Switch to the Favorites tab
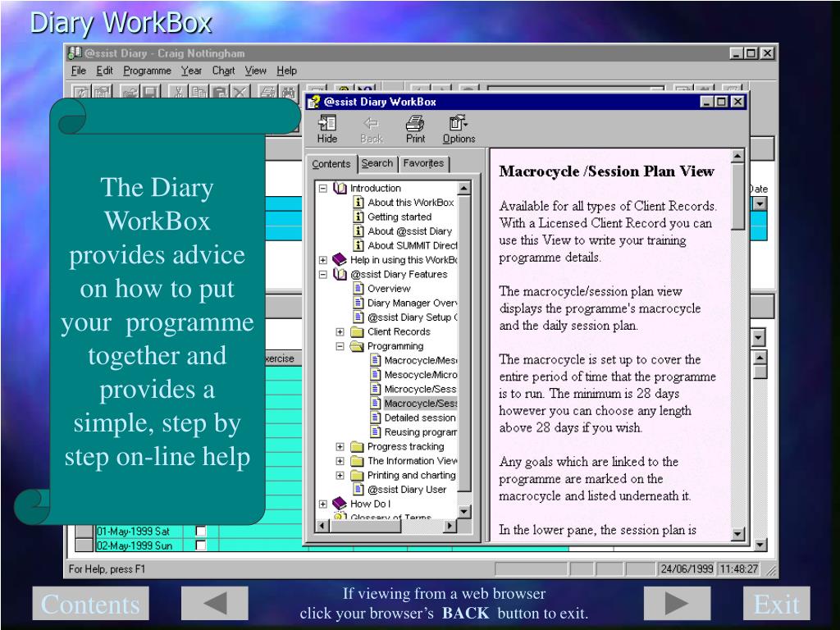Image resolution: width=840 pixels, height=630 pixels. (x=423, y=163)
